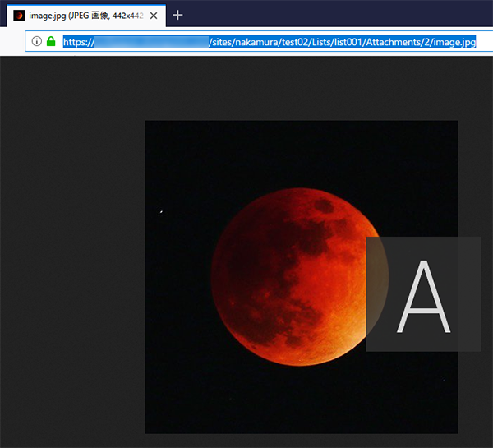This screenshot has height=448, width=493.
Task: Select the image.jpg browser tab
Action: pos(86,16)
